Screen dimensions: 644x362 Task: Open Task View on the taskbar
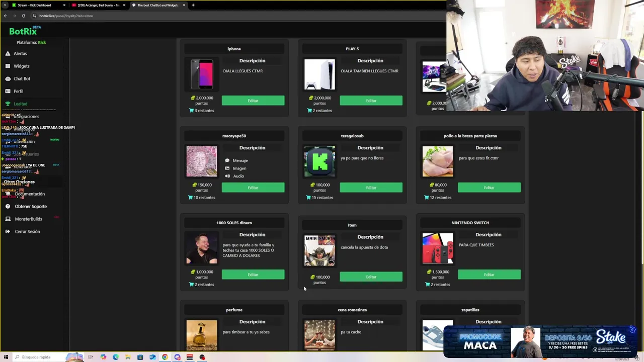[x=91, y=357]
